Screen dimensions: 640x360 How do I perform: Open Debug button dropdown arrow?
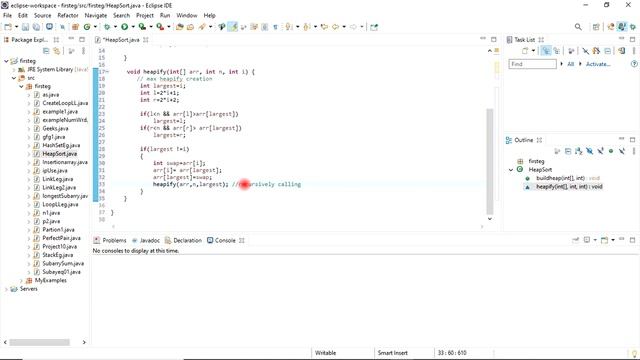tap(115, 27)
